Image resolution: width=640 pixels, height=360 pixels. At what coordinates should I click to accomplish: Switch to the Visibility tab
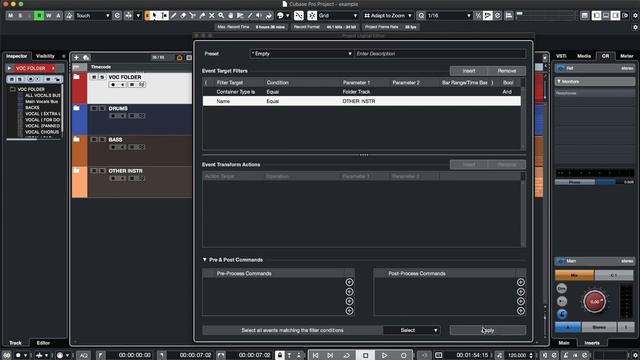pos(45,56)
